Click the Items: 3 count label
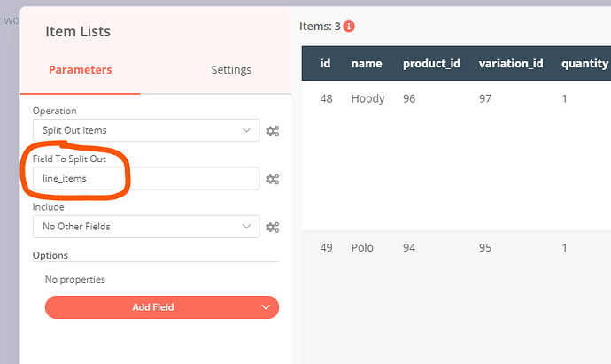This screenshot has width=611, height=364. click(320, 27)
